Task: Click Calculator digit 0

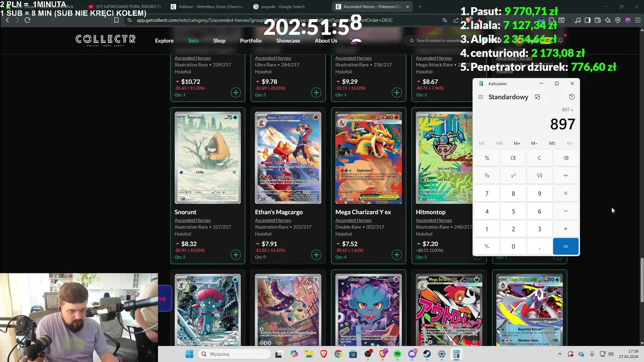Action: click(x=513, y=246)
